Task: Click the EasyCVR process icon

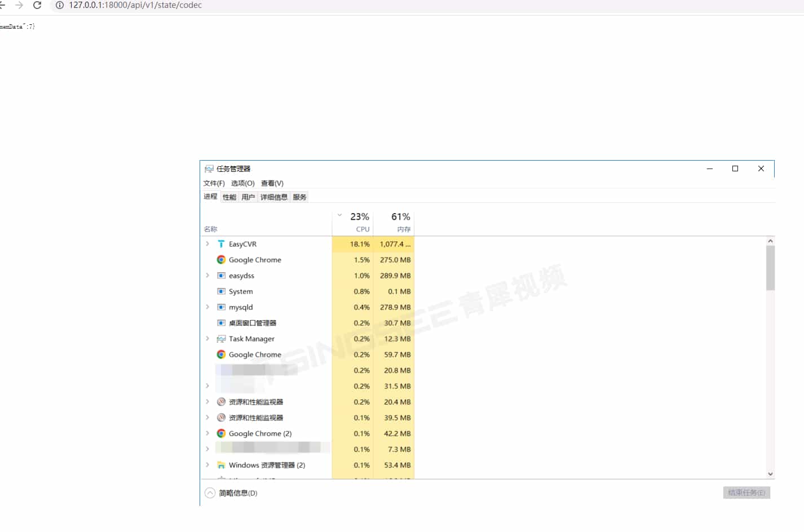Action: coord(220,243)
